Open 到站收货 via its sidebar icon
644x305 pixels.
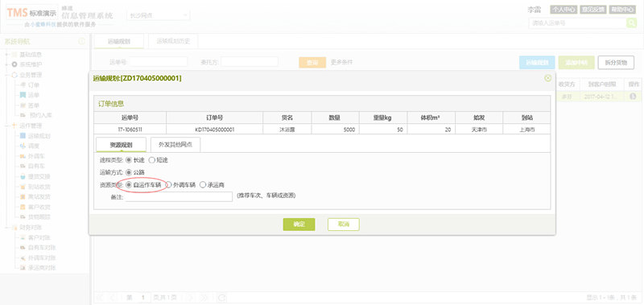(23, 187)
